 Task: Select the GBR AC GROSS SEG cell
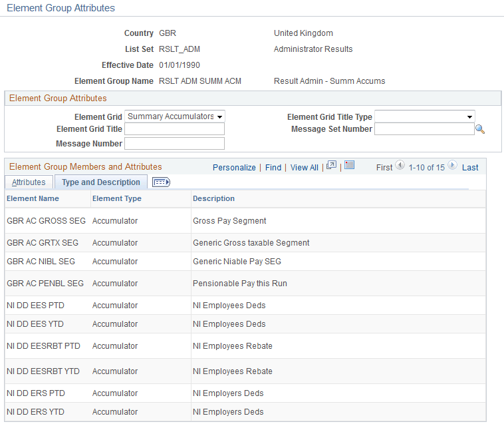point(47,221)
